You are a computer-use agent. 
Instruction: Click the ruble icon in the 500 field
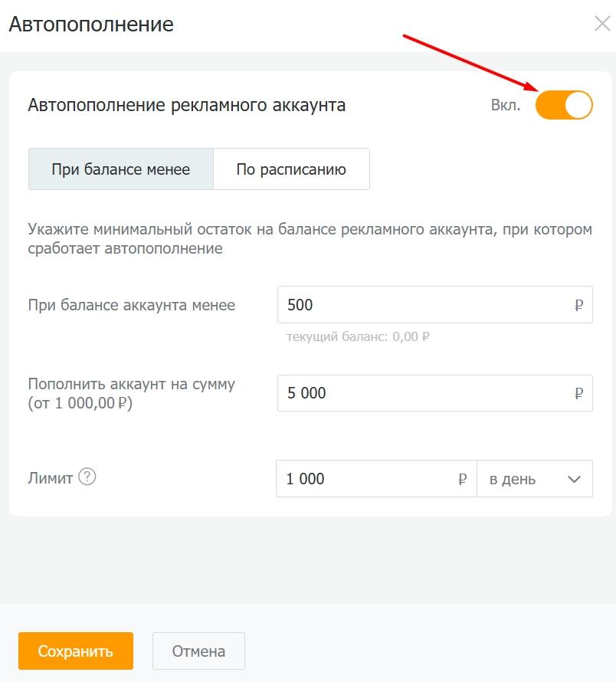click(578, 305)
